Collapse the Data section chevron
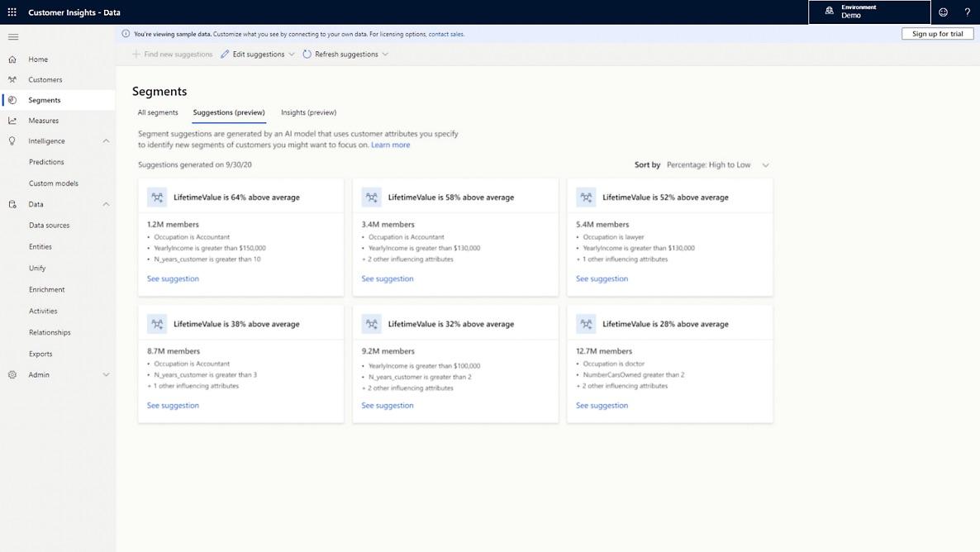The height and width of the screenshot is (552, 980). tap(106, 204)
